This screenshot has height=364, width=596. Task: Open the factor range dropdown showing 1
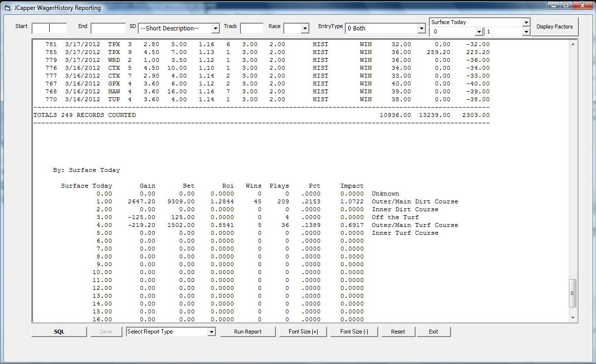526,31
